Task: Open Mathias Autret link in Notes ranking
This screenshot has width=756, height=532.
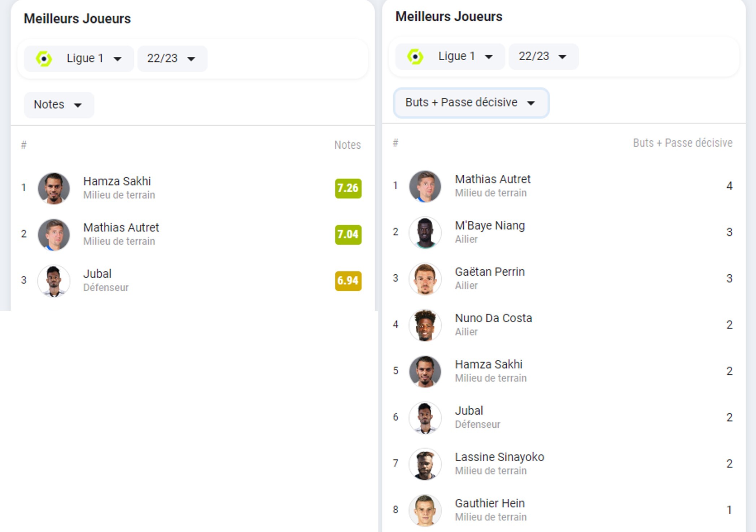Action: (121, 228)
